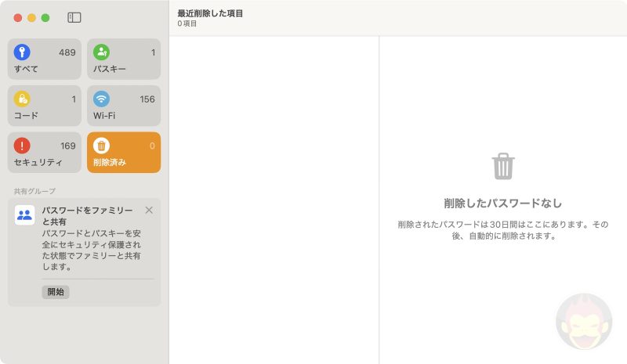Click the 最近削除した項目 title
The width and height of the screenshot is (627, 364).
(210, 13)
